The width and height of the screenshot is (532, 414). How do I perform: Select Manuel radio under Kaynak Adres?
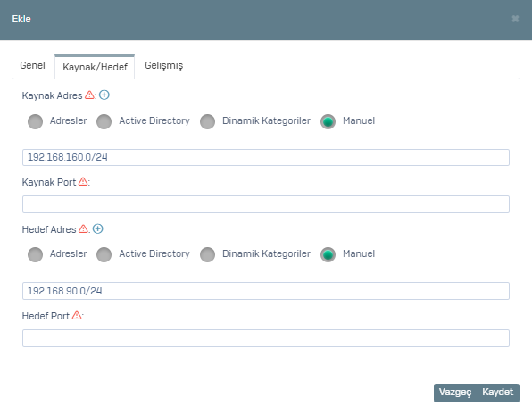328,121
